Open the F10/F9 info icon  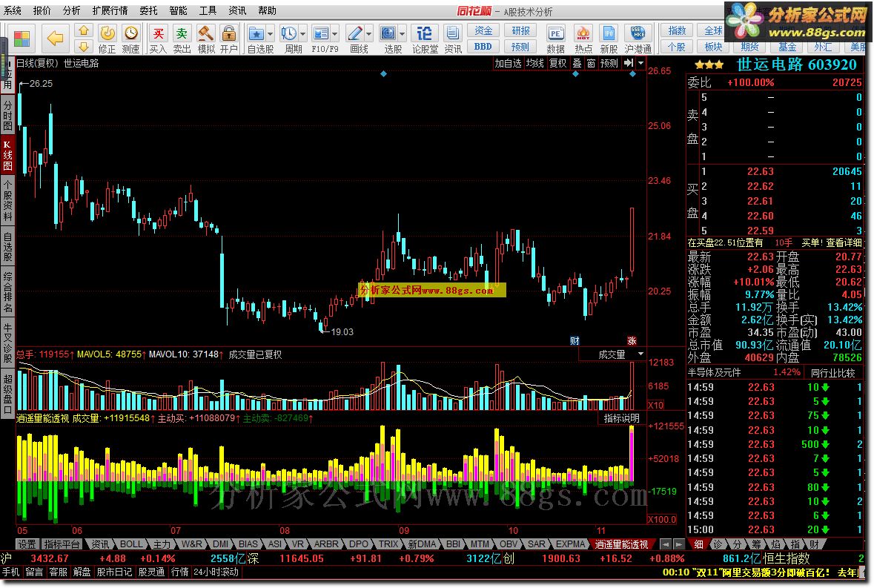(320, 34)
